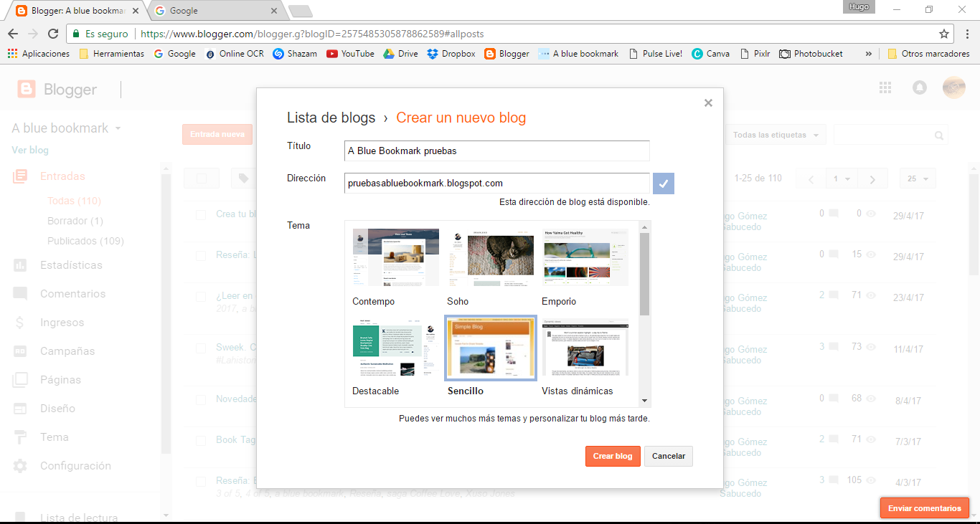The height and width of the screenshot is (524, 980).
Task: Open the Pixlr bookmark
Action: (x=755, y=54)
